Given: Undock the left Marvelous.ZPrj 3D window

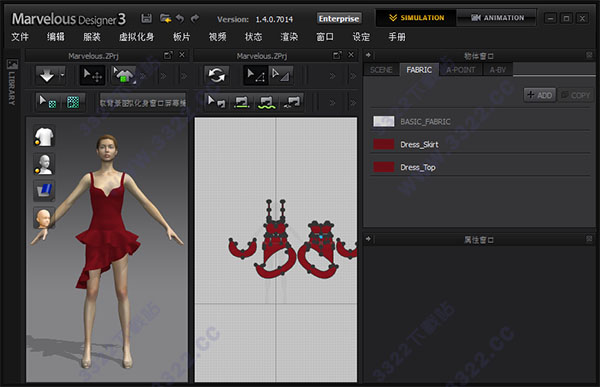Looking at the screenshot, I should [168, 56].
